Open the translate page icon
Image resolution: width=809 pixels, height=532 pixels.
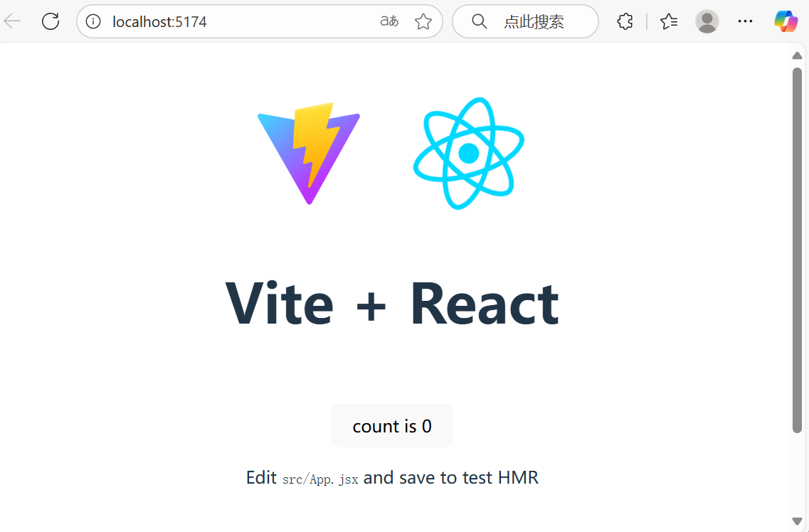[389, 21]
